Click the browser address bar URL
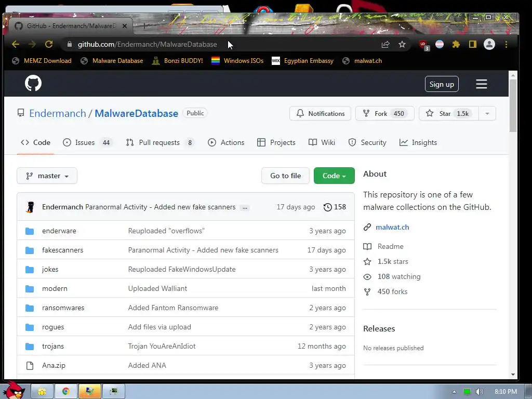 [147, 45]
